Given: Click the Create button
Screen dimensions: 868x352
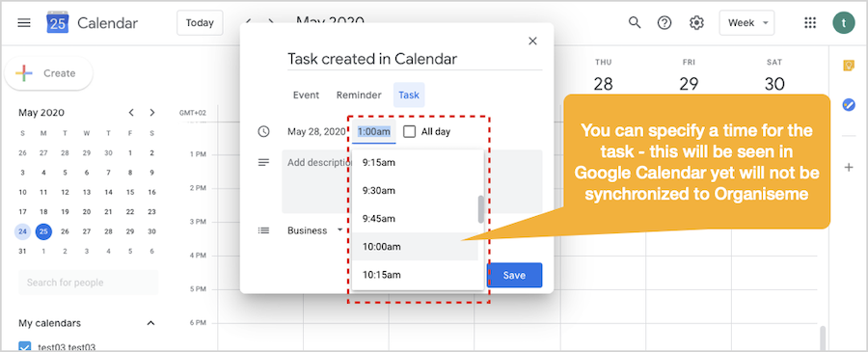Looking at the screenshot, I should (49, 73).
